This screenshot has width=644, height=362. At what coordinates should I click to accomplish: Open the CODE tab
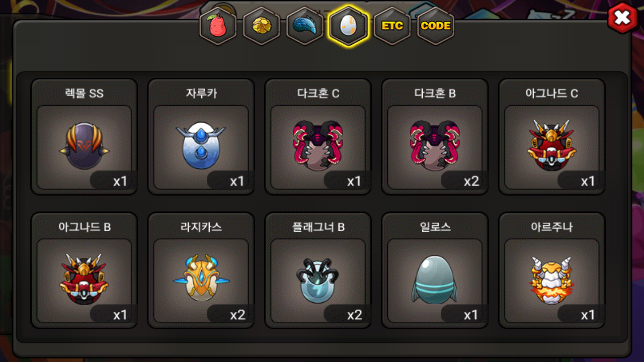tap(435, 26)
